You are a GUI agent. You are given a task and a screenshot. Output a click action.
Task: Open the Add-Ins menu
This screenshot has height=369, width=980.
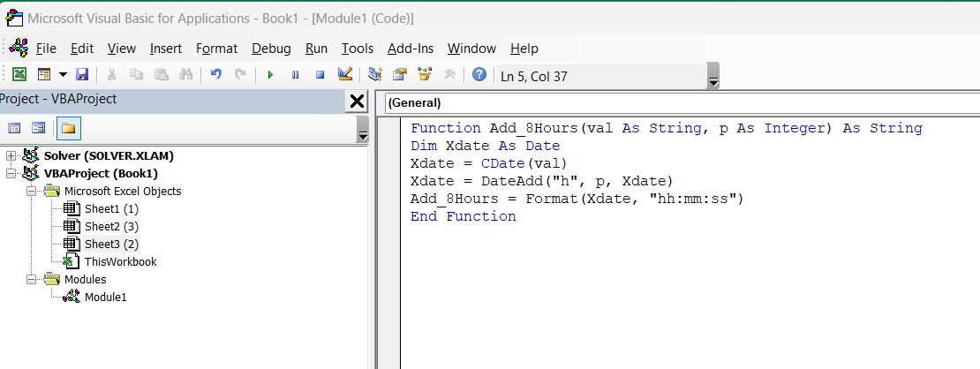pyautogui.click(x=410, y=49)
